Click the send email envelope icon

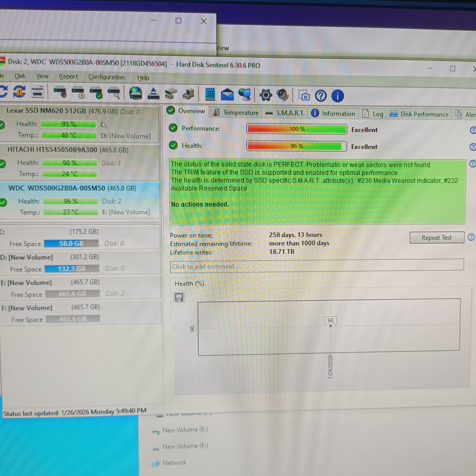227,94
